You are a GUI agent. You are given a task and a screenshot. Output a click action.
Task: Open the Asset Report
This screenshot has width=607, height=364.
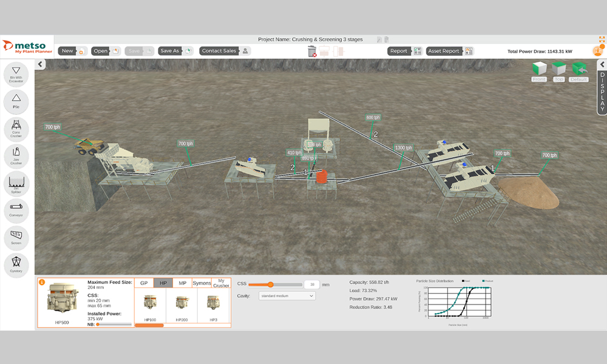[449, 51]
